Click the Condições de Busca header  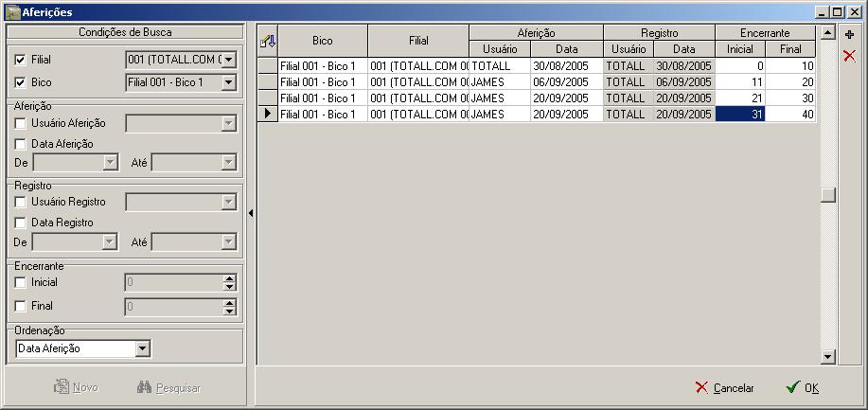[x=125, y=32]
